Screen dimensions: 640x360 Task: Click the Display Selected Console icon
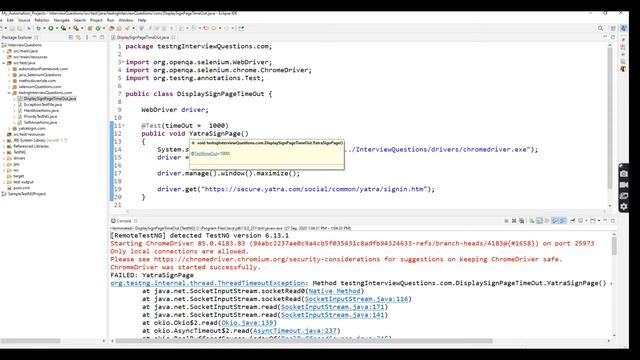pyautogui.click(x=580, y=221)
